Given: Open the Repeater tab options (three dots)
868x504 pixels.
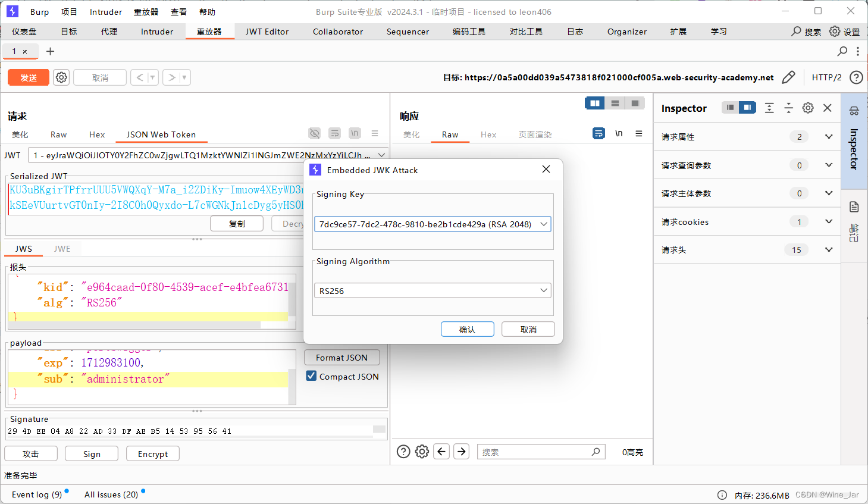Looking at the screenshot, I should click(858, 51).
